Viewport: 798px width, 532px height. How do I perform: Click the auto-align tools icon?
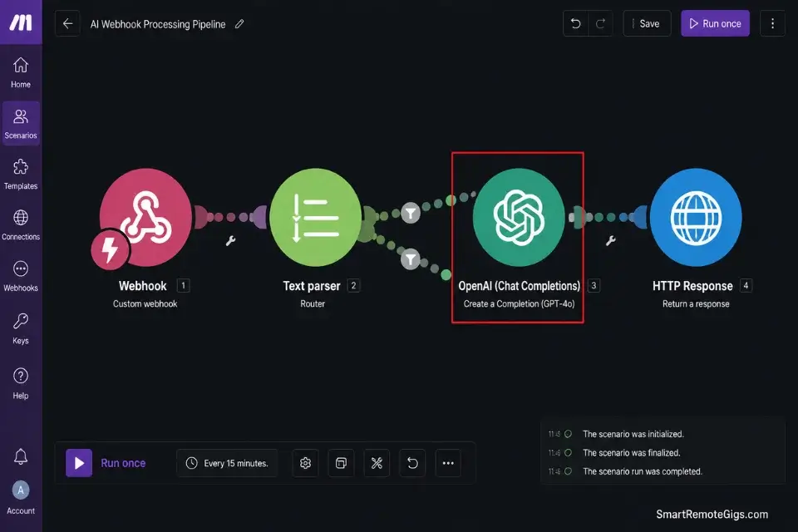377,463
